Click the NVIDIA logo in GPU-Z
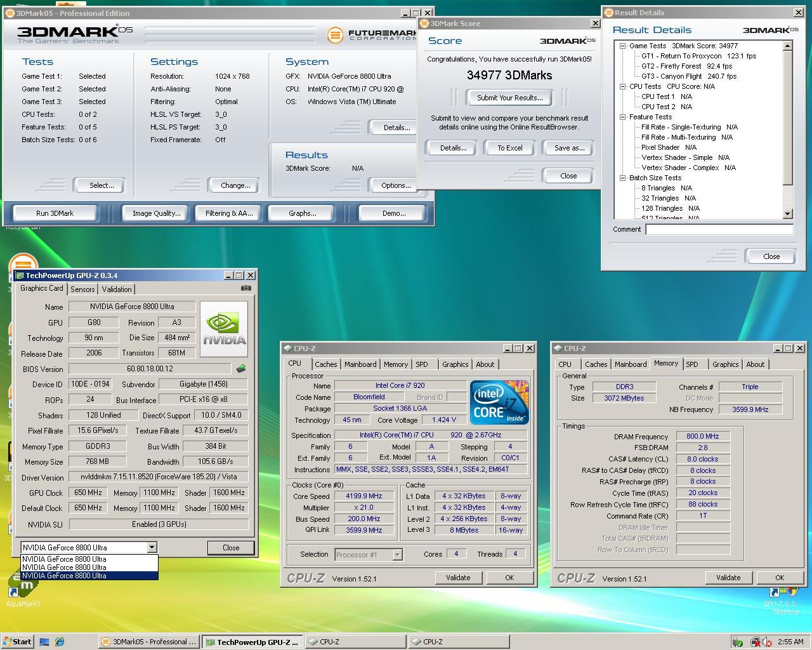Viewport: 812px width, 650px height. click(x=224, y=329)
